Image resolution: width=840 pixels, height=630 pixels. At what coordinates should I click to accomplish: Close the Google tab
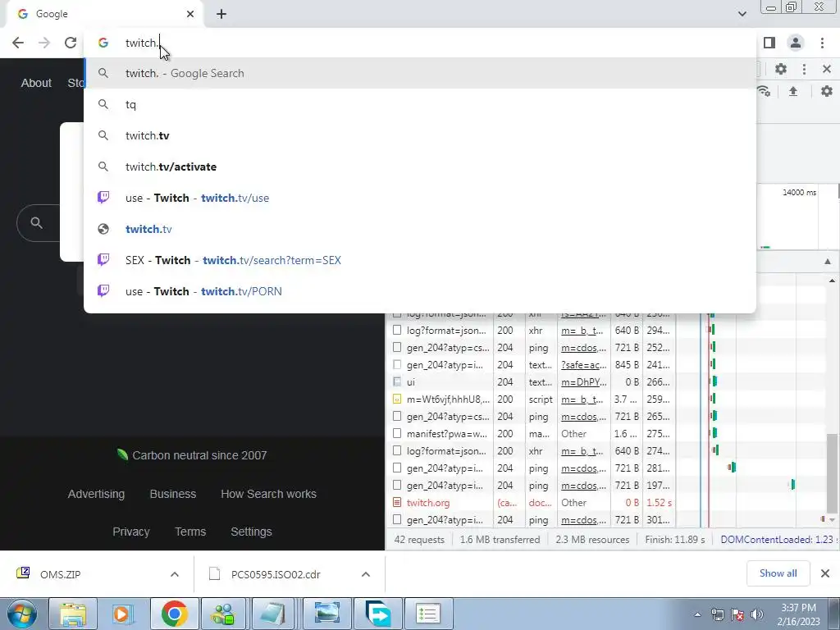click(x=190, y=14)
